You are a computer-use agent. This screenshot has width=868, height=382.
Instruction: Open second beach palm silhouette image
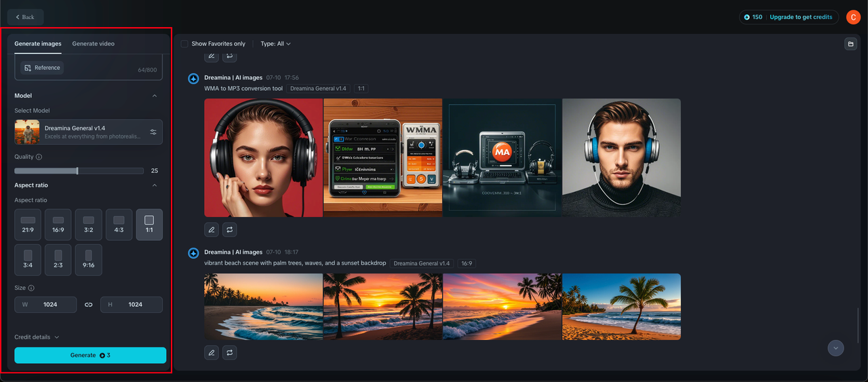click(x=383, y=307)
